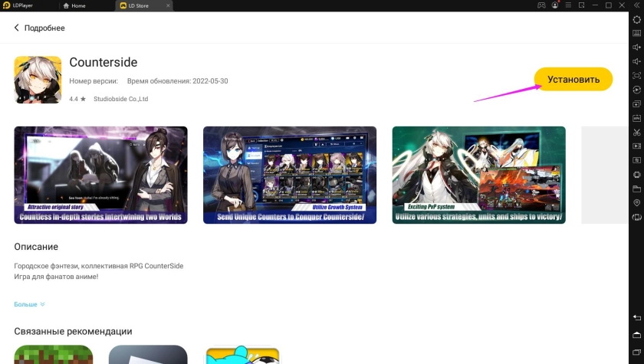The width and height of the screenshot is (644, 364).
Task: Close the LD Store tab
Action: 168,5
